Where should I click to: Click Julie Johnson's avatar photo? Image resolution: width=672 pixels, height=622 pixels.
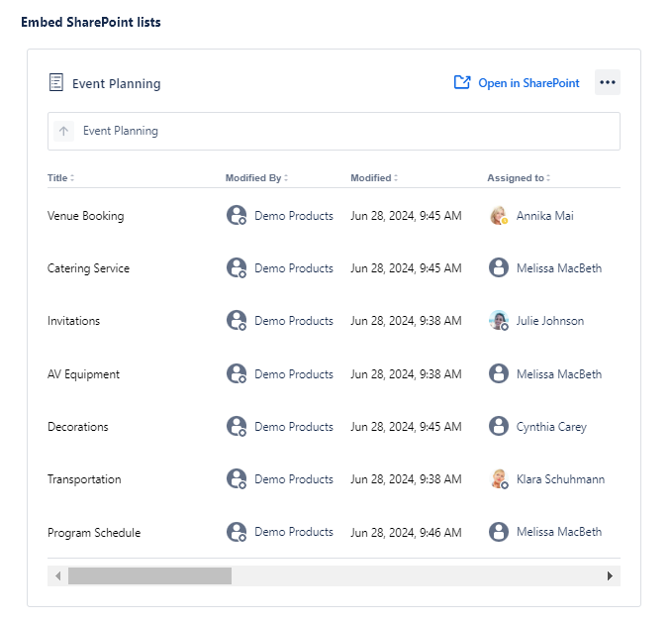coord(499,321)
